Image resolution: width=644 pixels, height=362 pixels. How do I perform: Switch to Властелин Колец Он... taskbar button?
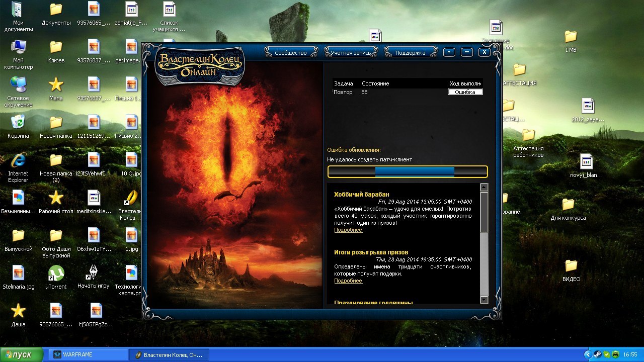(169, 354)
